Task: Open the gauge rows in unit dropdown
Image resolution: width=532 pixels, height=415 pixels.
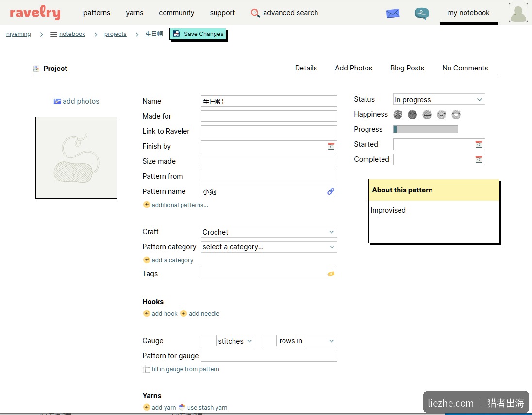Action: tap(321, 341)
